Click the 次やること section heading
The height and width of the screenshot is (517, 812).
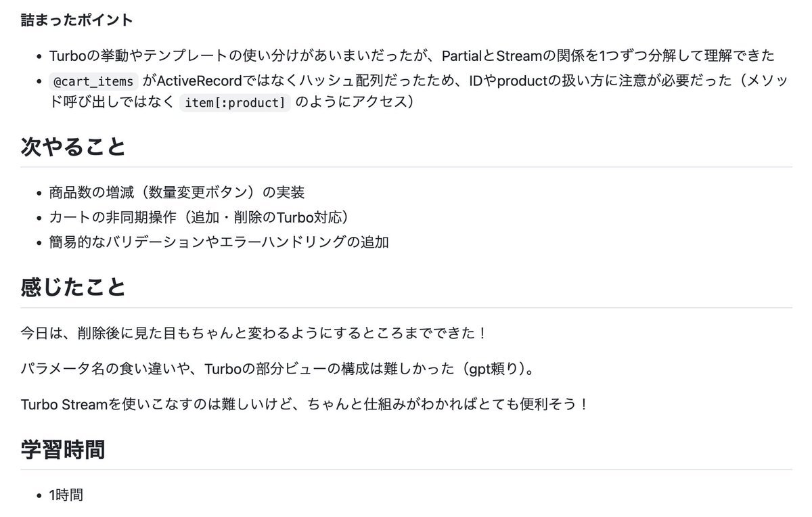pos(73,145)
